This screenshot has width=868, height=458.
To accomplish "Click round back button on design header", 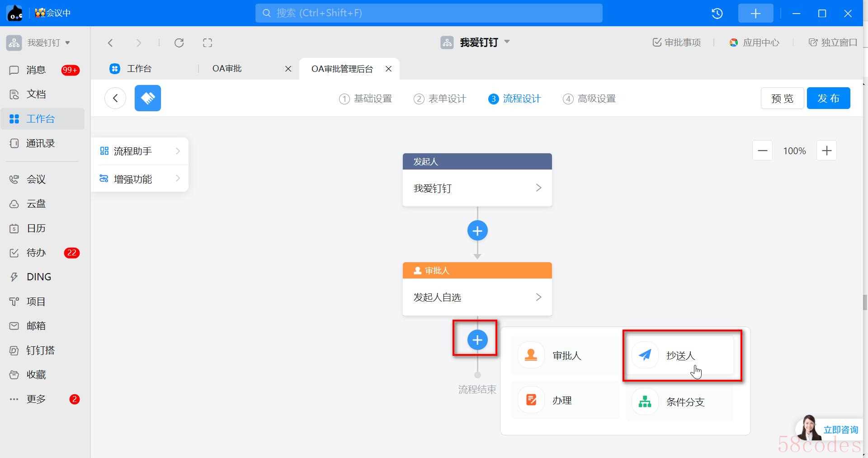I will 115,98.
